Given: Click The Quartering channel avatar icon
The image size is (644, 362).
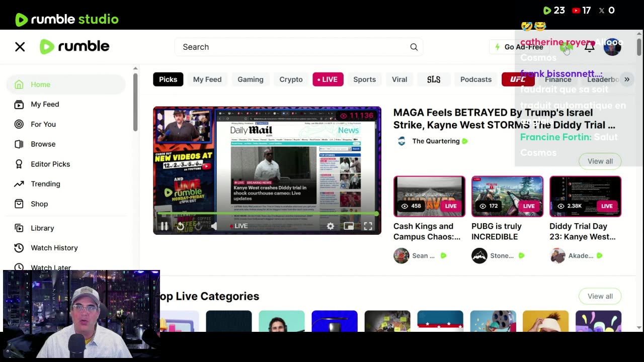Looking at the screenshot, I should pyautogui.click(x=401, y=141).
